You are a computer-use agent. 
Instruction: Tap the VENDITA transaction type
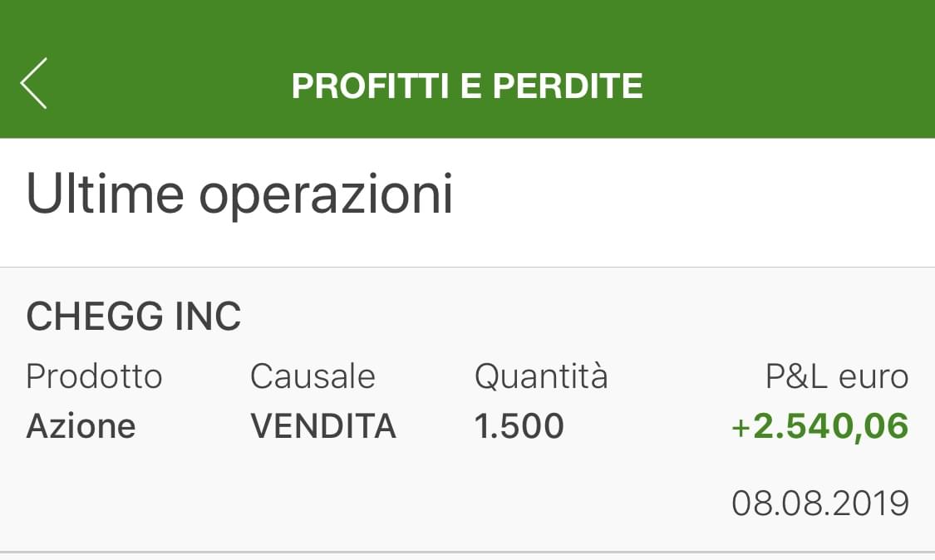(323, 426)
